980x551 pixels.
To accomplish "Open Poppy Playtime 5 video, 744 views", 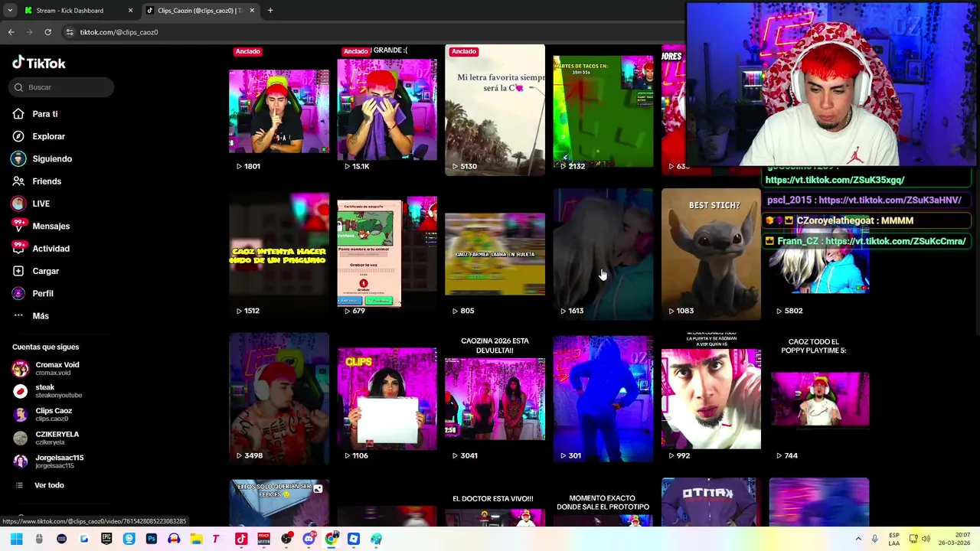I will tap(819, 399).
